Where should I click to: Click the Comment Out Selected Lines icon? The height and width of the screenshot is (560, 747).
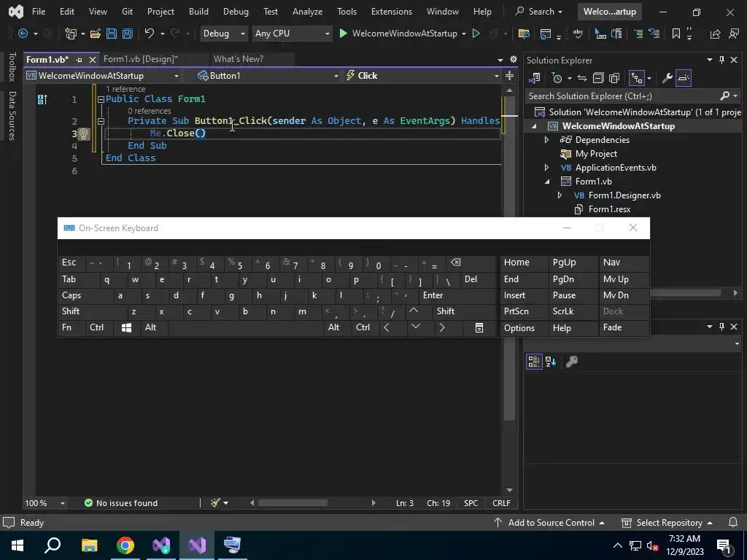[x=638, y=34]
